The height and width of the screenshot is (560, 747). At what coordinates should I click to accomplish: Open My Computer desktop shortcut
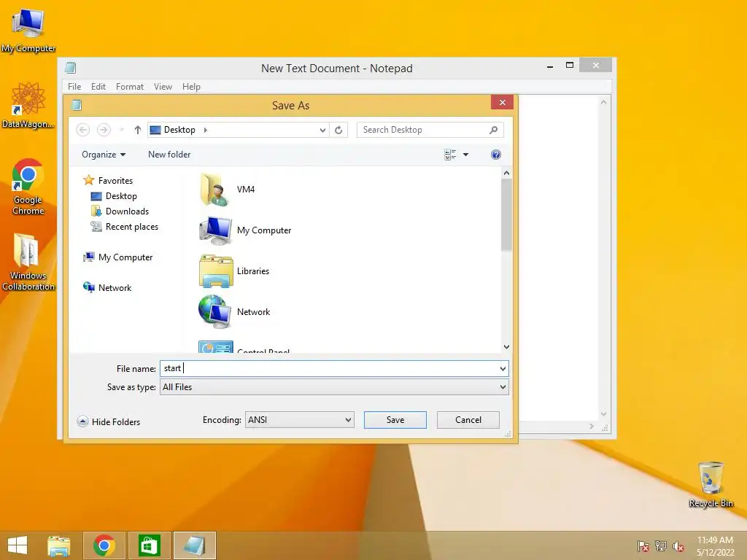point(28,31)
